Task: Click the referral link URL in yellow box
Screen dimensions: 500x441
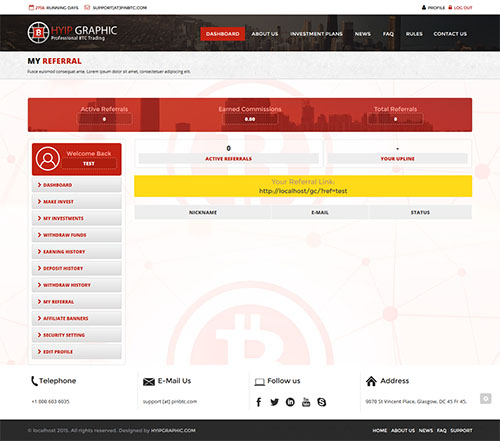Action: click(x=303, y=191)
